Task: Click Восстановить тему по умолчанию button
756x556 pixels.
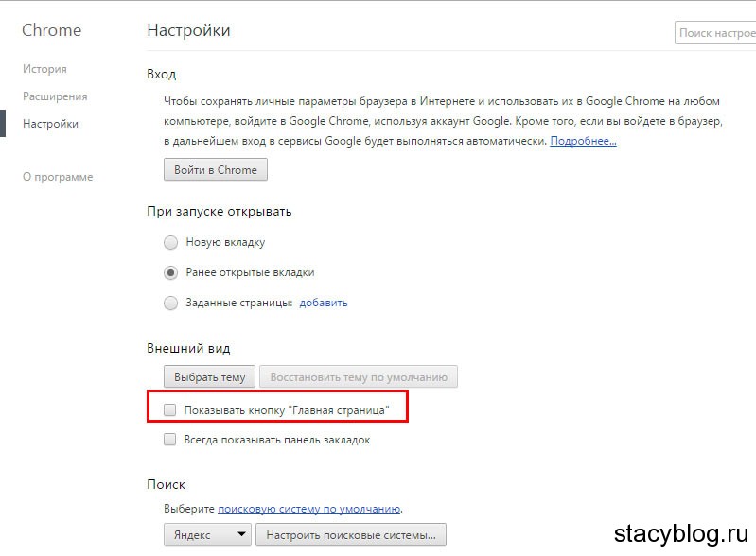Action: pos(359,377)
